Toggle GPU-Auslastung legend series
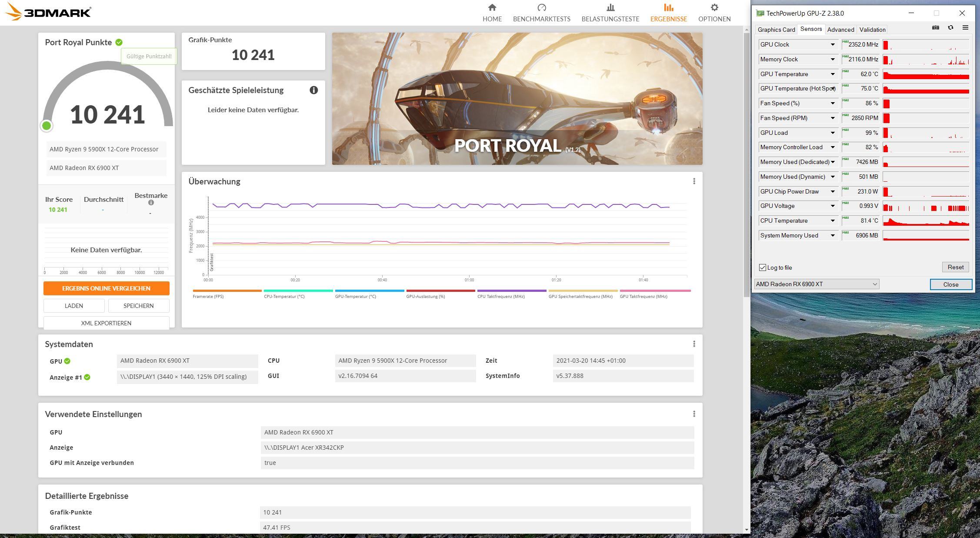Screen dimensions: 980x538 [x=440, y=294]
